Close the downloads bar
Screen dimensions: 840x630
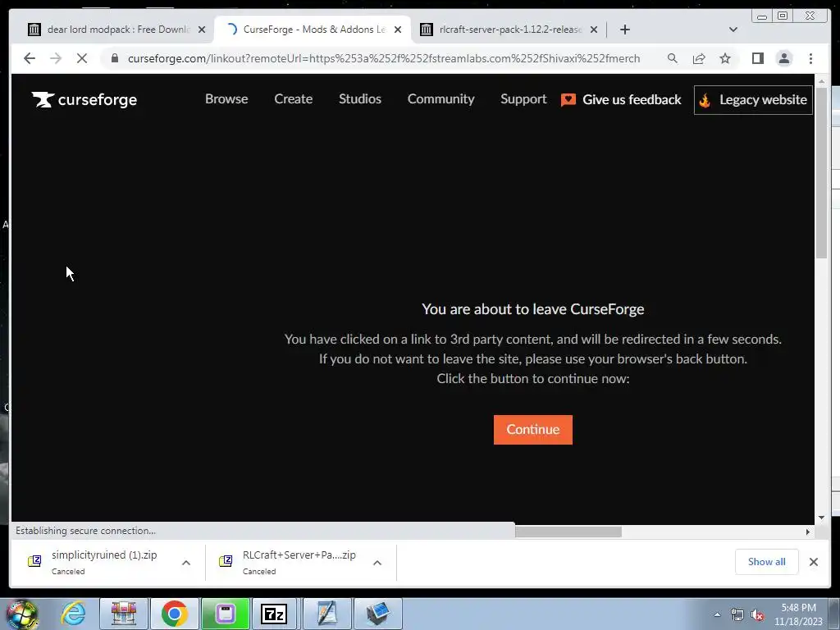[x=813, y=561]
